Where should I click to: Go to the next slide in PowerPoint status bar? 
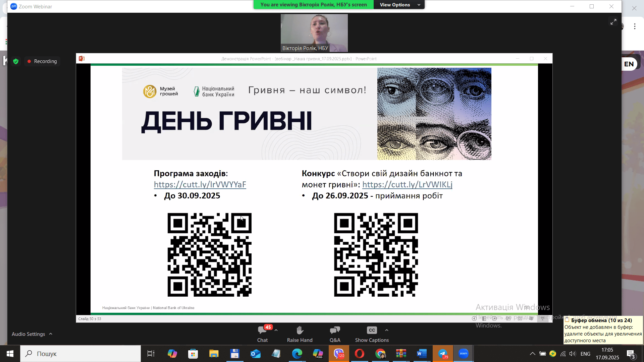coord(494,318)
